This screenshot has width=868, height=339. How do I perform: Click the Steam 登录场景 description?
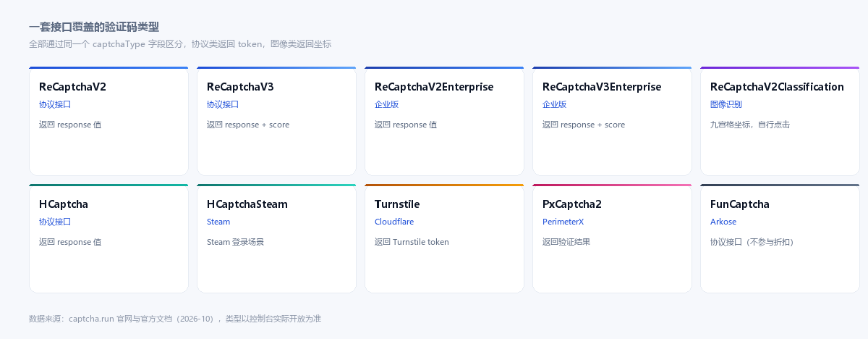pyautogui.click(x=236, y=242)
